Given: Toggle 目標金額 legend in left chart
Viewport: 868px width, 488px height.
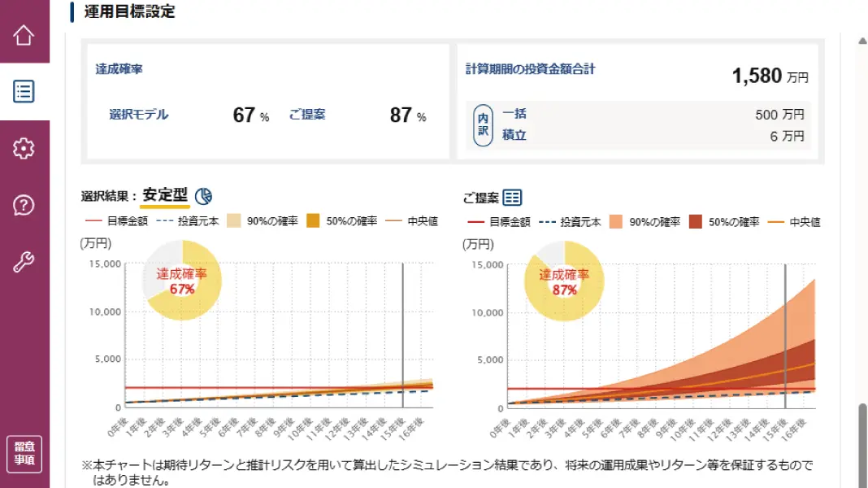Looking at the screenshot, I should point(117,221).
